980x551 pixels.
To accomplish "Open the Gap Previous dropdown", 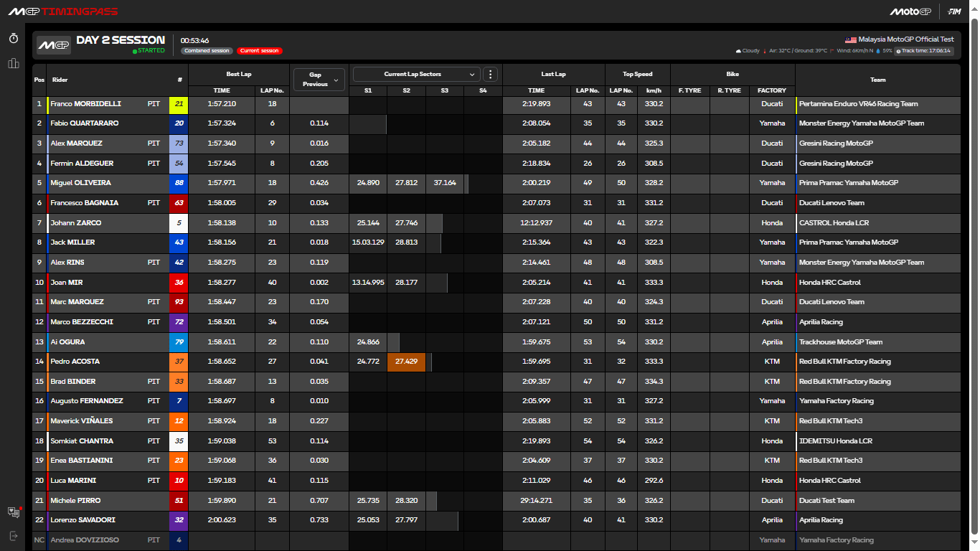I will pos(319,79).
